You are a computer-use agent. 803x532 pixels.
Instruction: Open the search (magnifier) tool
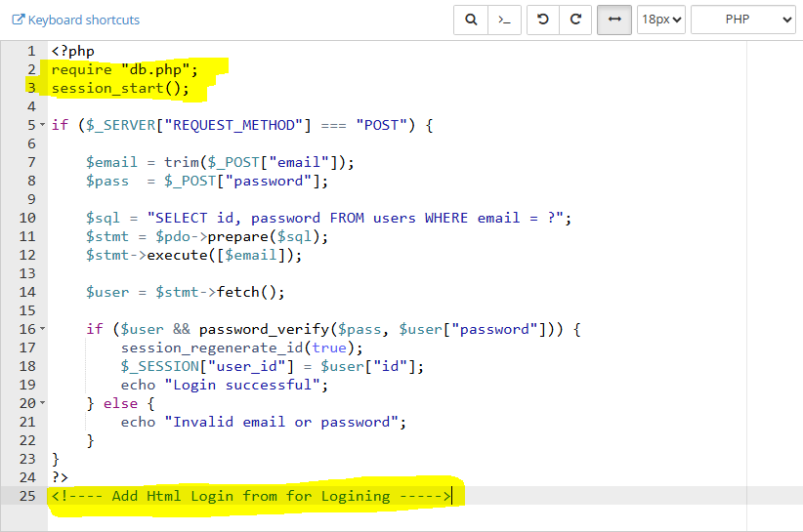pos(471,20)
